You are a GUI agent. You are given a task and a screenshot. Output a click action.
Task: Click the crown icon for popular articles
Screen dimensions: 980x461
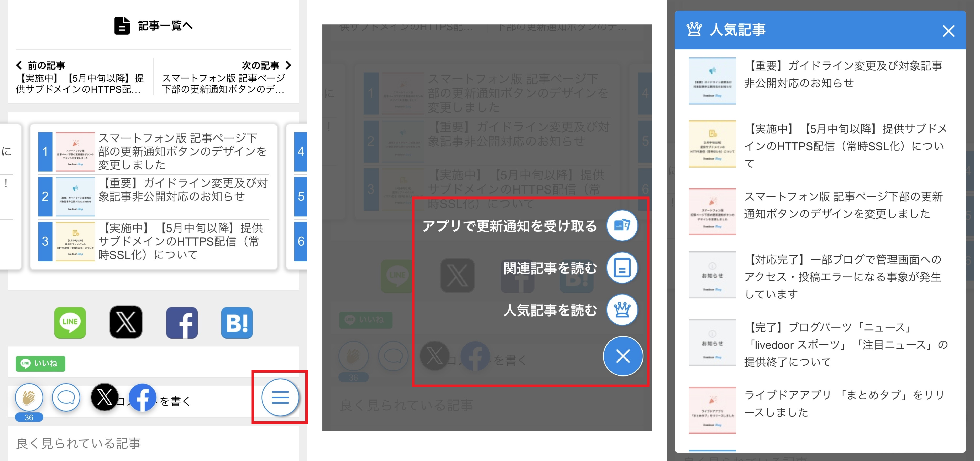pyautogui.click(x=622, y=309)
